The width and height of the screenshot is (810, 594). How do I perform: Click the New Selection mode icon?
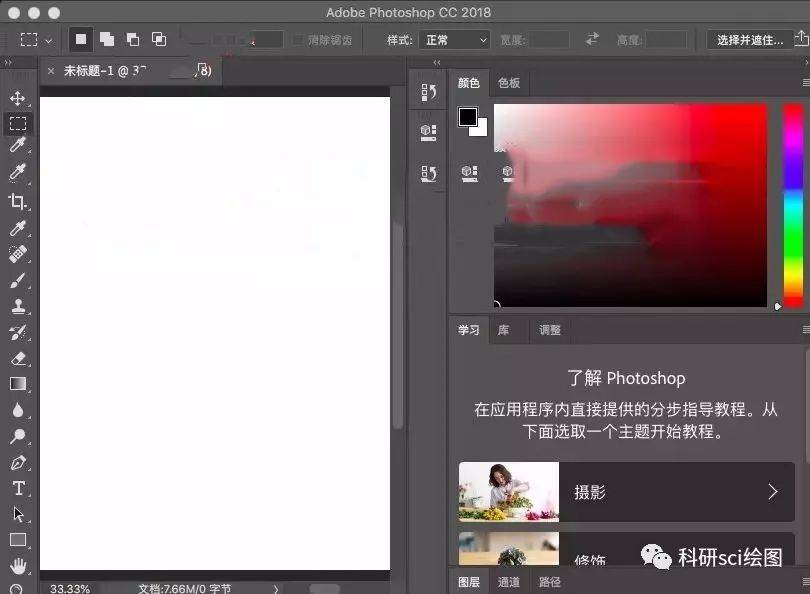click(81, 39)
